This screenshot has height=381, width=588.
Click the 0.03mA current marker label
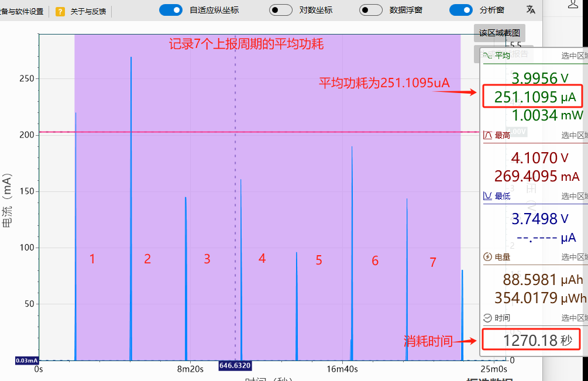(27, 361)
